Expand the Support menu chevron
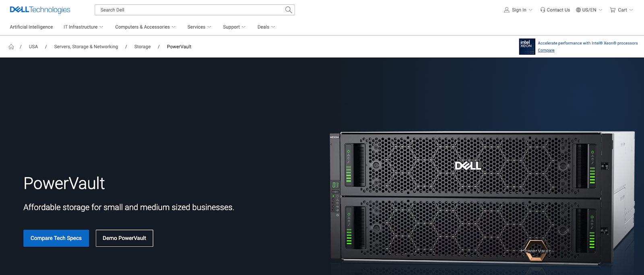Screen dimensions: 644x275 click(244, 27)
